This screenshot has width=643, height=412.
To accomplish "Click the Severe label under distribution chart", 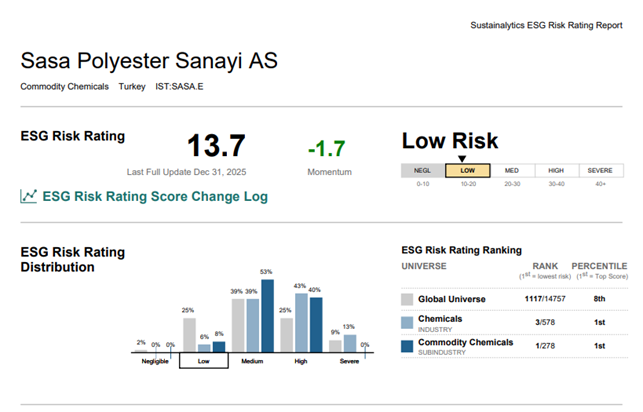I will pos(347,360).
